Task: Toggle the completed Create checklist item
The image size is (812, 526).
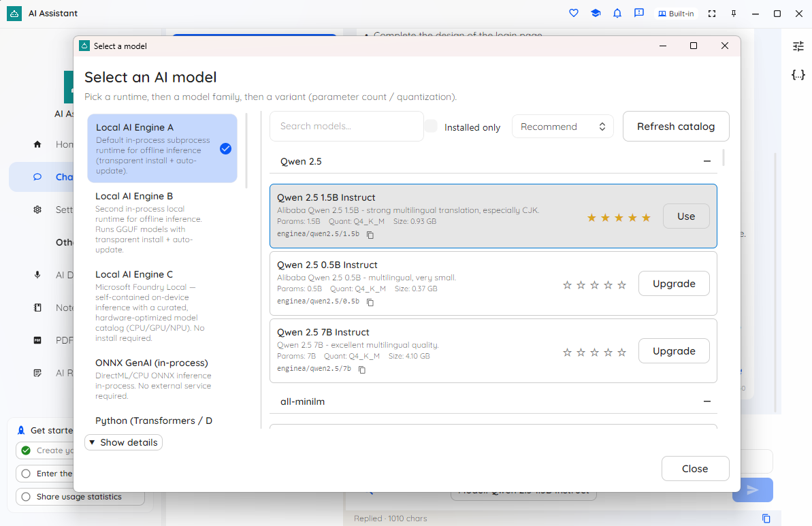Action: pos(26,451)
